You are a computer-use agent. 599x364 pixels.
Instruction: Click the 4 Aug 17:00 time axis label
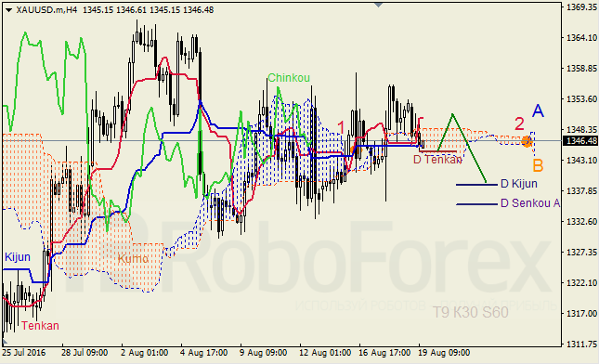(203, 353)
